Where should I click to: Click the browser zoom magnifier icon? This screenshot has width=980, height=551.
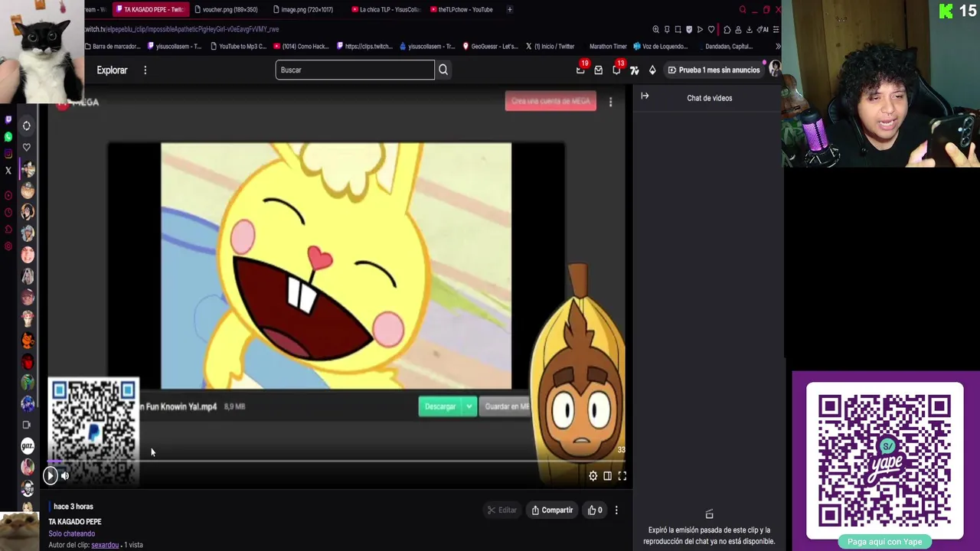656,29
